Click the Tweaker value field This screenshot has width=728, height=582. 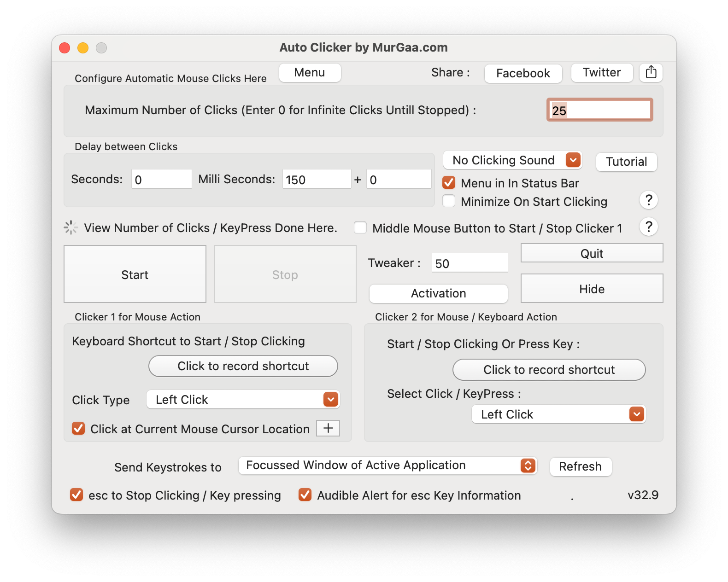point(470,263)
